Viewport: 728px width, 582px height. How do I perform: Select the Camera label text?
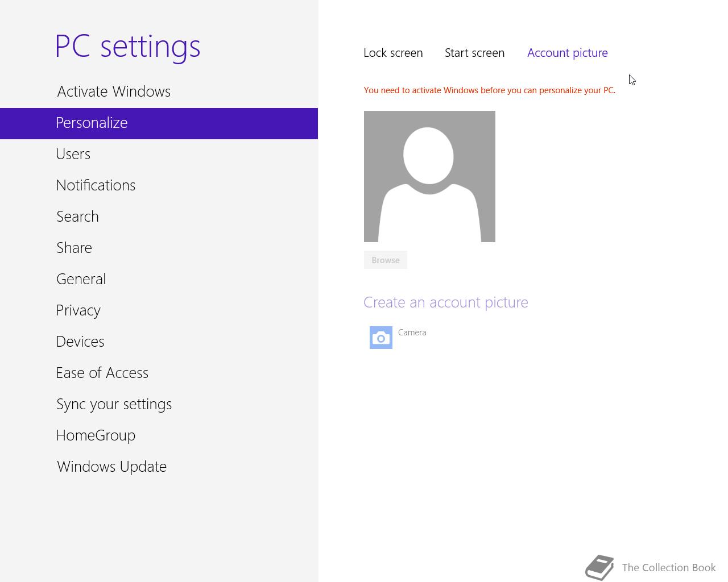point(412,332)
